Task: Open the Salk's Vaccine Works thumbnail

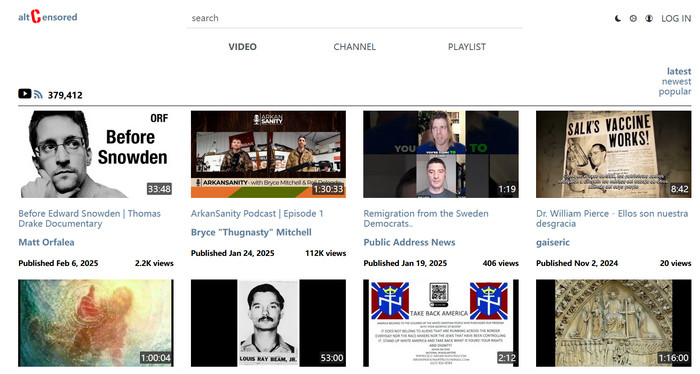Action: [x=613, y=154]
